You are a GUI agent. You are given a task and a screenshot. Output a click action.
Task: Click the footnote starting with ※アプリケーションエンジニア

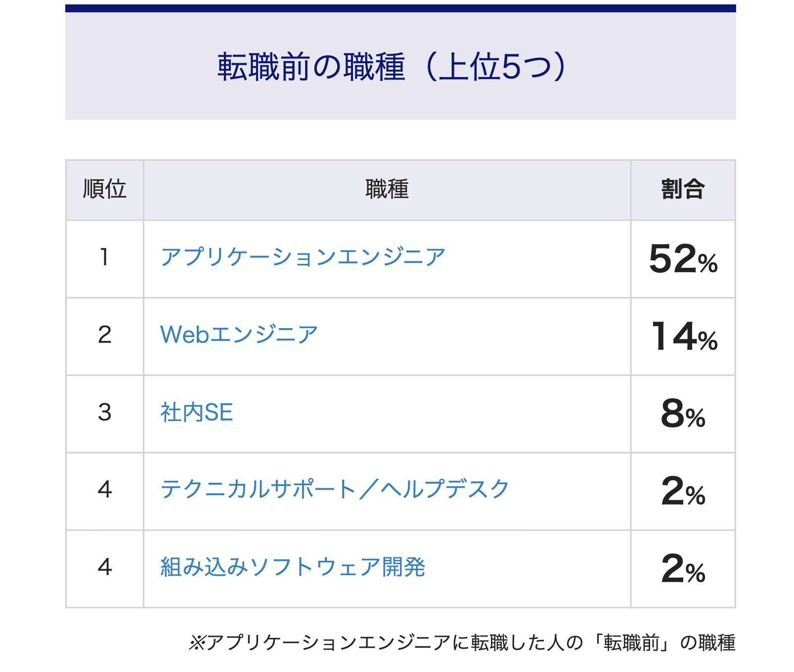[462, 642]
